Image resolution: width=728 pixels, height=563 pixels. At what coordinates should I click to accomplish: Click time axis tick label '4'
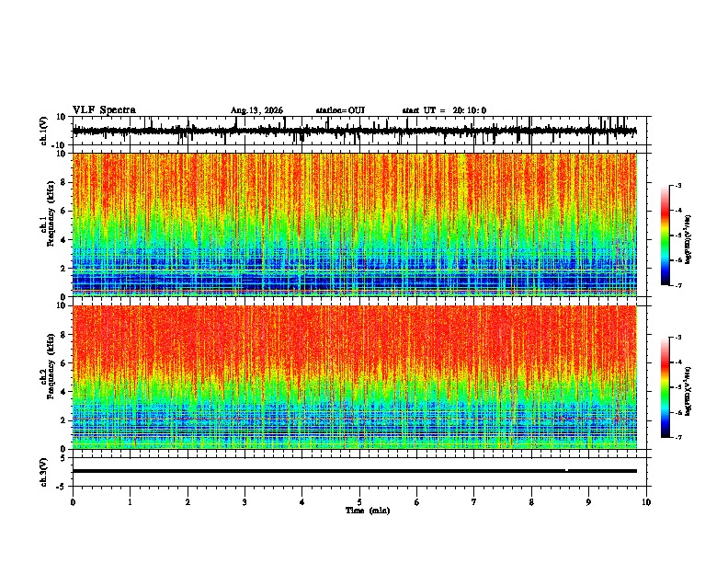[302, 502]
